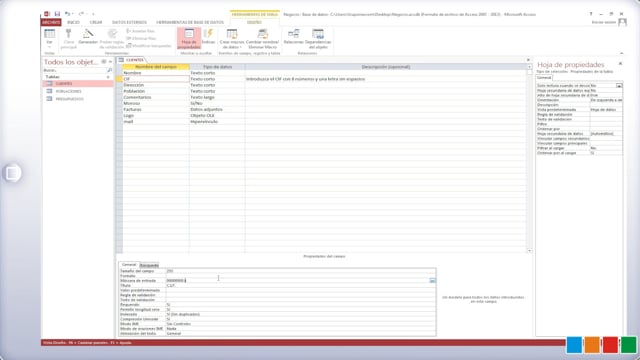Open the quick access toolbar customize arrow
The width and height of the screenshot is (640, 360).
(93, 14)
